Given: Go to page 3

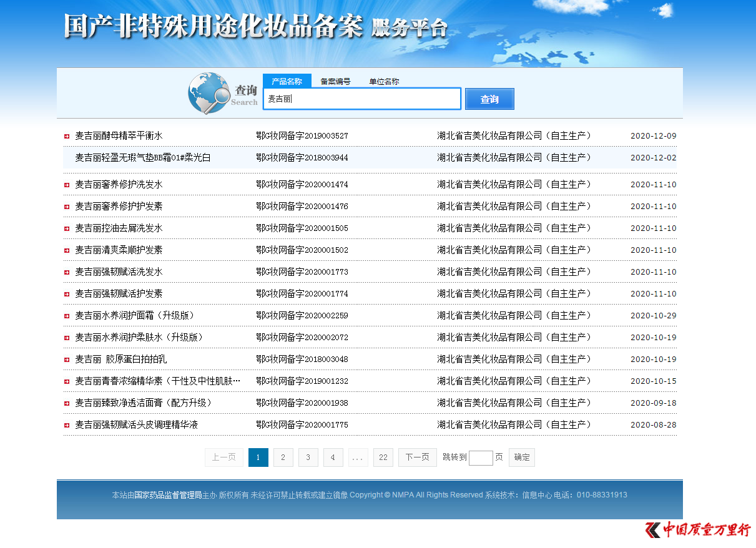Looking at the screenshot, I should [308, 457].
